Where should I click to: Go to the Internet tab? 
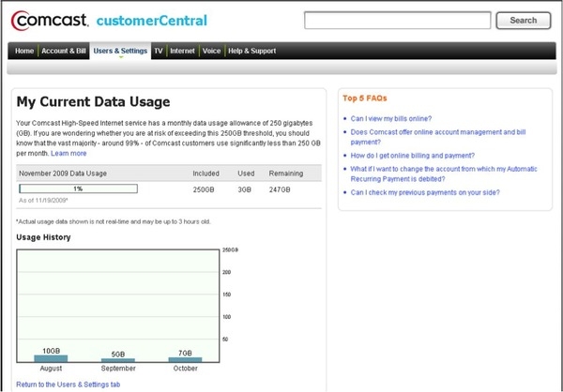coord(182,51)
